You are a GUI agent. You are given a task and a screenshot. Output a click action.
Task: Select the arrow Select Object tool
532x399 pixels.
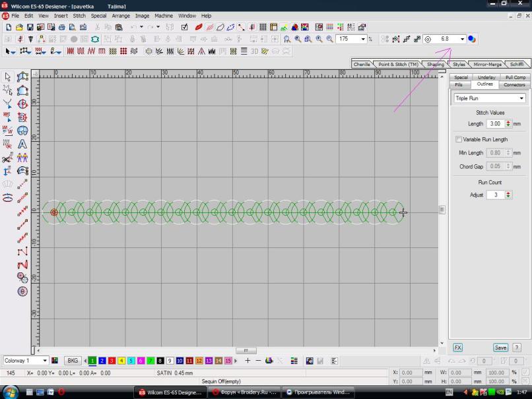[7, 77]
